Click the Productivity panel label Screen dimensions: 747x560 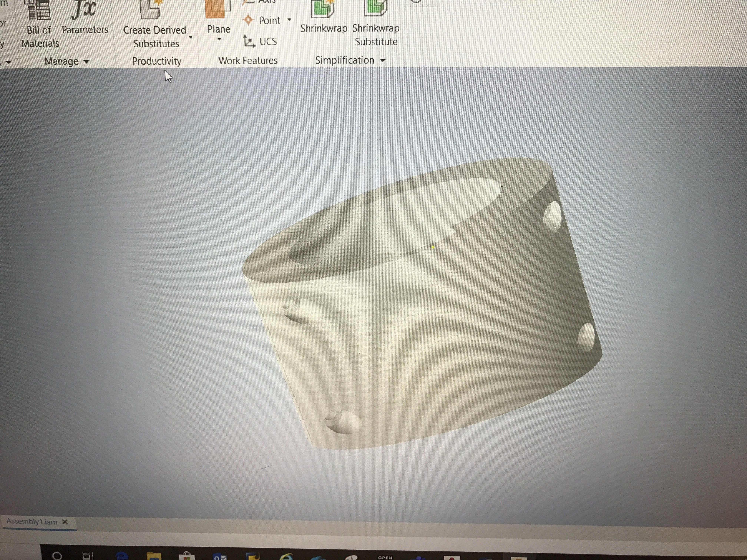(x=157, y=61)
